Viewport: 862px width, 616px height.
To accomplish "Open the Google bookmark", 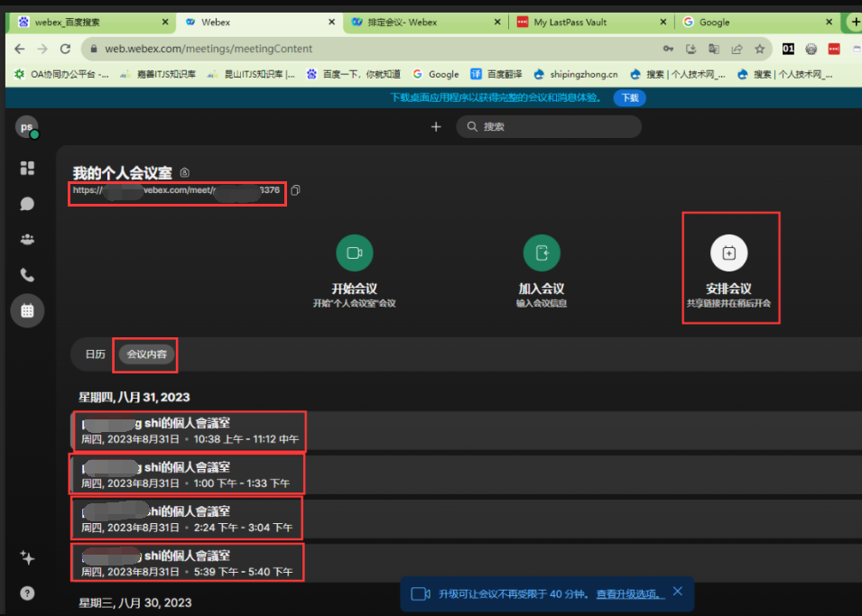I will 435,74.
